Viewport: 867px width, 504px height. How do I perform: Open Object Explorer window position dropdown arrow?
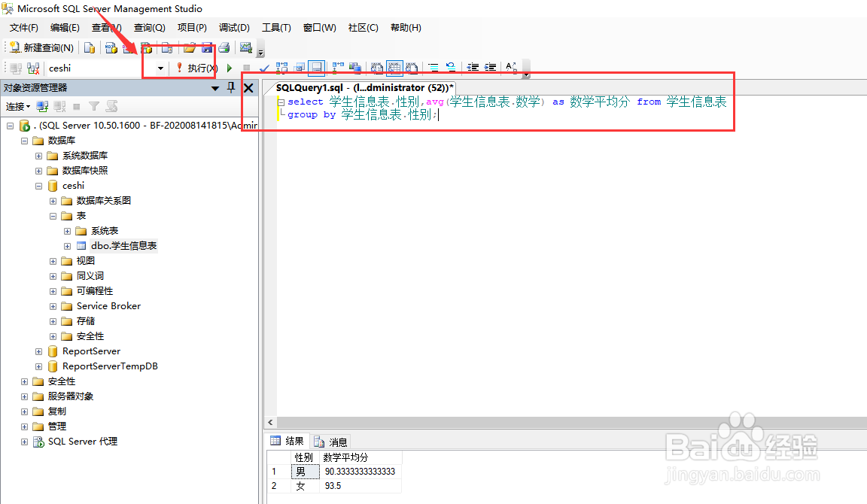pos(215,88)
